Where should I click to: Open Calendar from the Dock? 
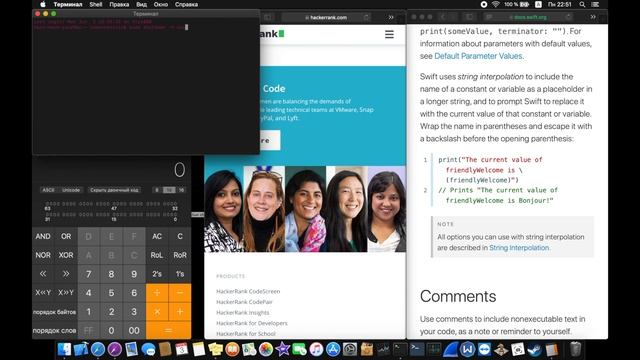click(x=182, y=349)
